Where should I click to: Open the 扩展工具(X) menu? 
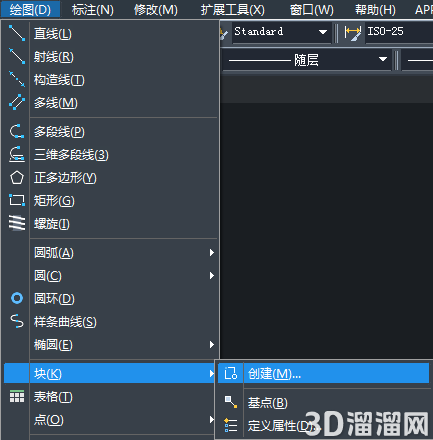tap(233, 10)
